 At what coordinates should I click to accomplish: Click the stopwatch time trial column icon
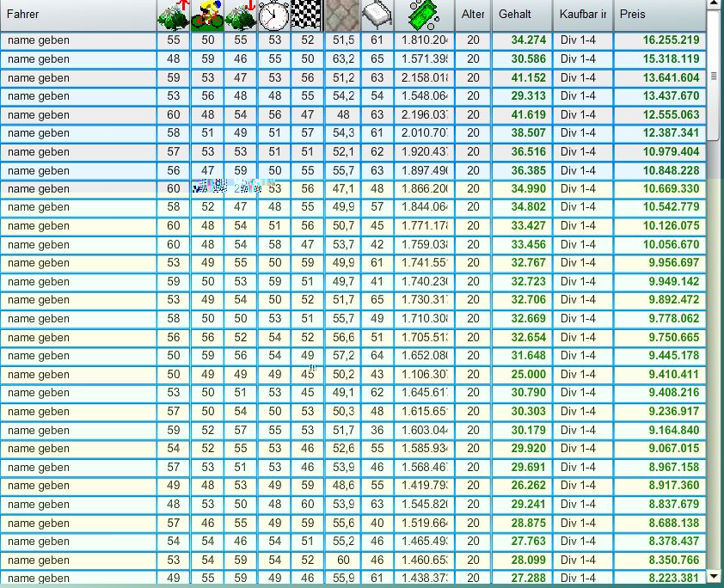[x=274, y=15]
